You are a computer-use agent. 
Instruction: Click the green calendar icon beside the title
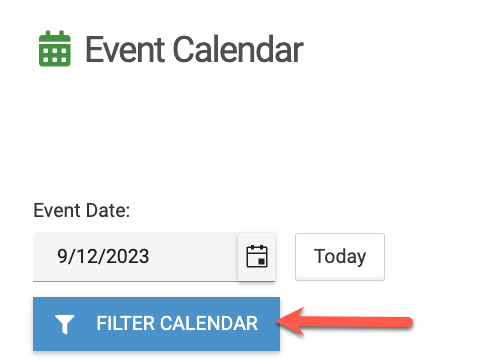pyautogui.click(x=55, y=49)
